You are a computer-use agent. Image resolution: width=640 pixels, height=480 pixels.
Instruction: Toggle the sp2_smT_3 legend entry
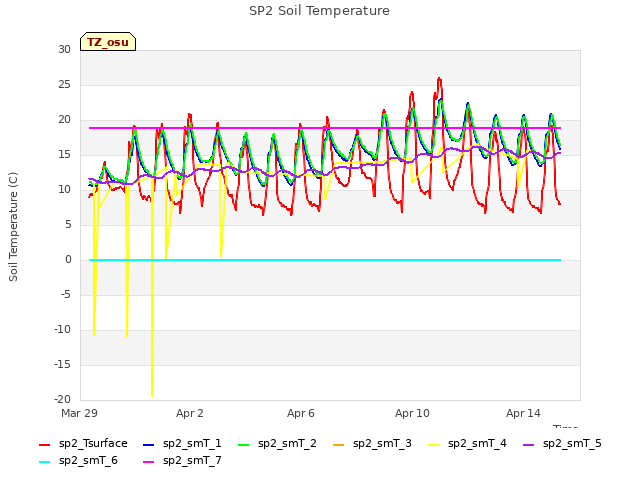[372, 444]
